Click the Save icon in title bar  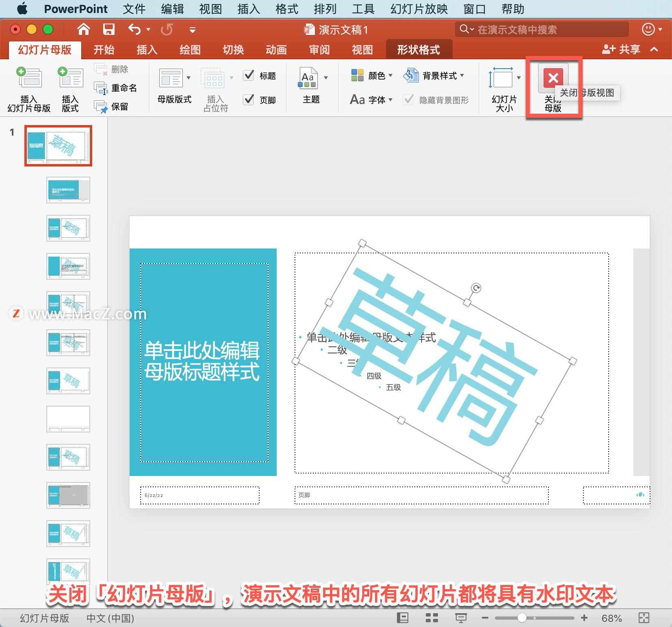(x=108, y=29)
